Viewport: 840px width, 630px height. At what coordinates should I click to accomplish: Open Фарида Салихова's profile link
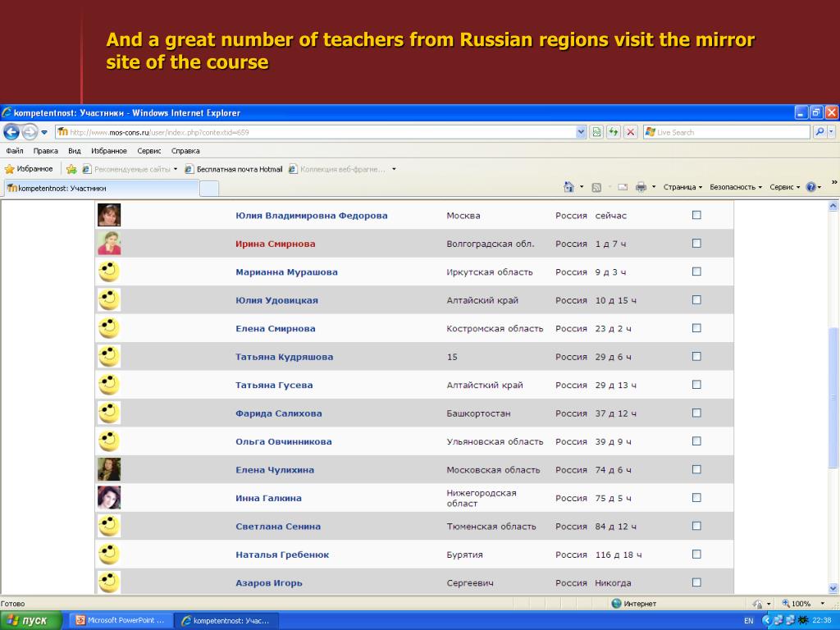coord(279,413)
